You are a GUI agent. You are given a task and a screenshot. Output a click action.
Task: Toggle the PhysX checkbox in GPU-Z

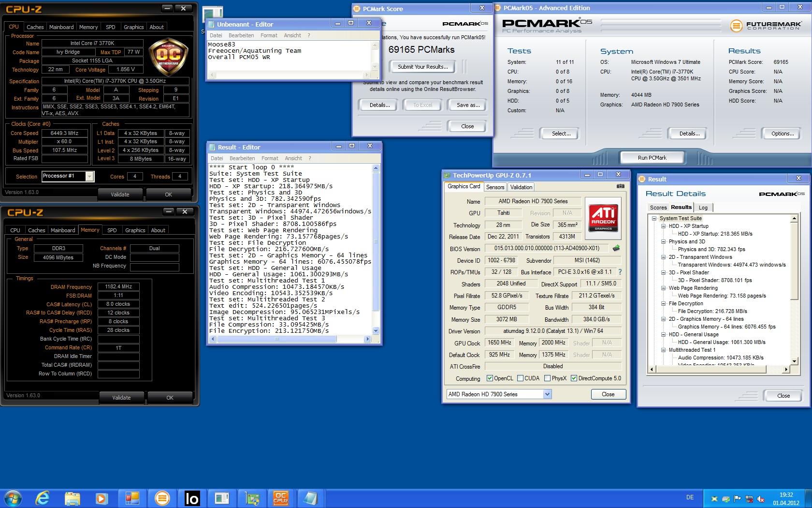547,378
